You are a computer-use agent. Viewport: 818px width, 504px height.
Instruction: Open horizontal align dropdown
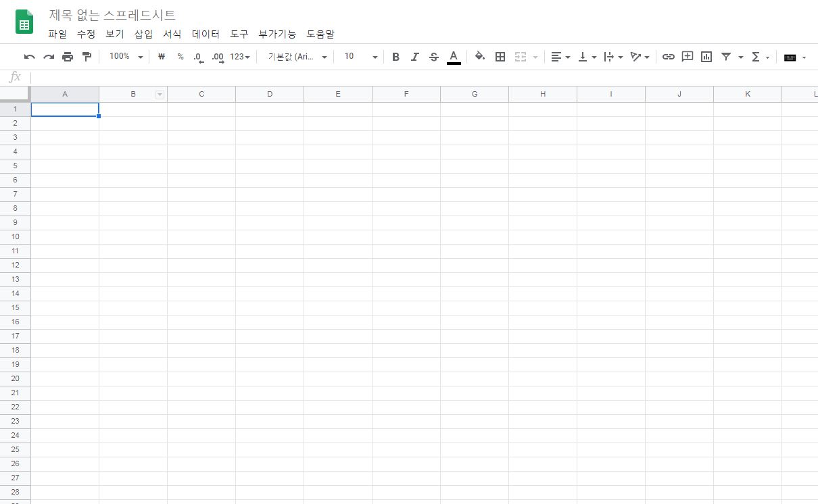click(560, 57)
